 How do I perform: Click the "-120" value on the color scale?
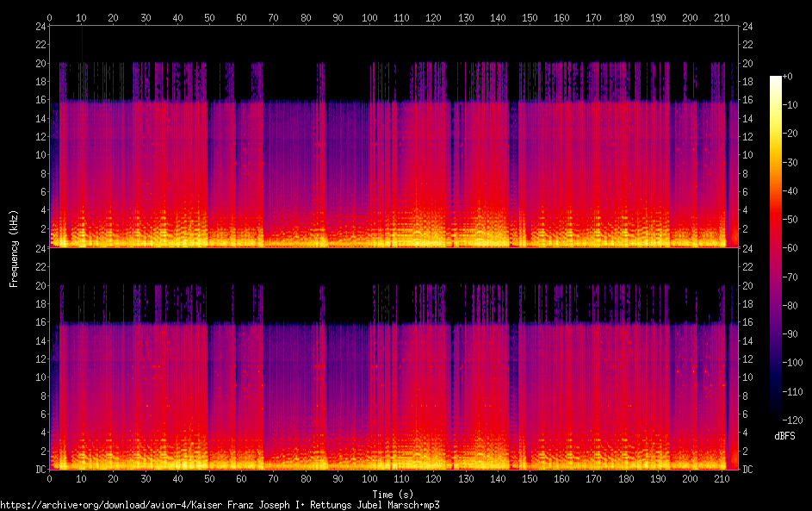pos(793,420)
